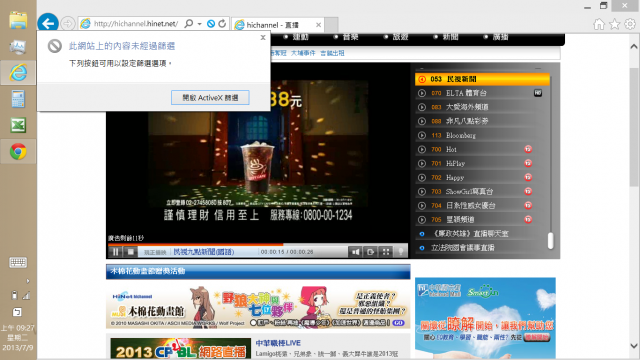Play channel 704 via its play icon
This screenshot has height=360, width=640.
point(422,206)
